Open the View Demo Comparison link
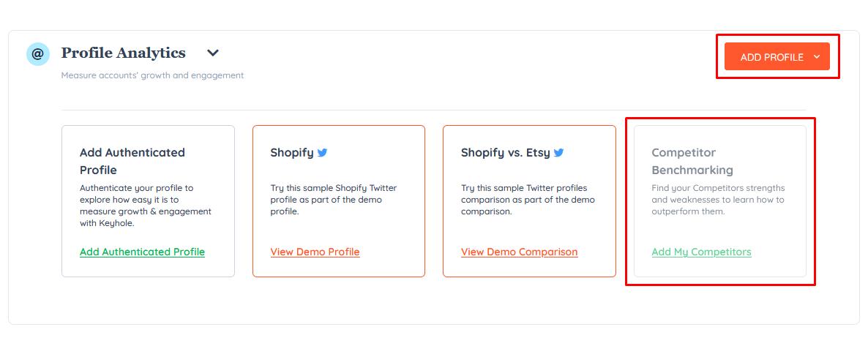 (x=519, y=252)
